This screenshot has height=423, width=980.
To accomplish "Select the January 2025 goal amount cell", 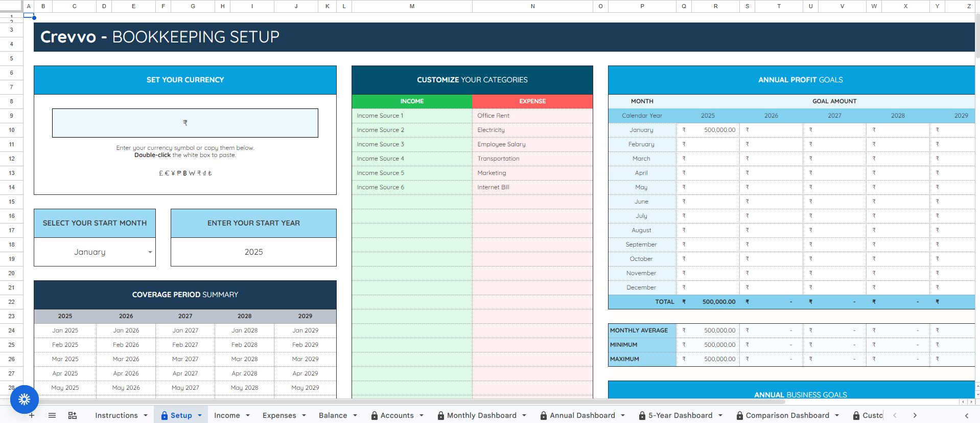I will pyautogui.click(x=708, y=130).
